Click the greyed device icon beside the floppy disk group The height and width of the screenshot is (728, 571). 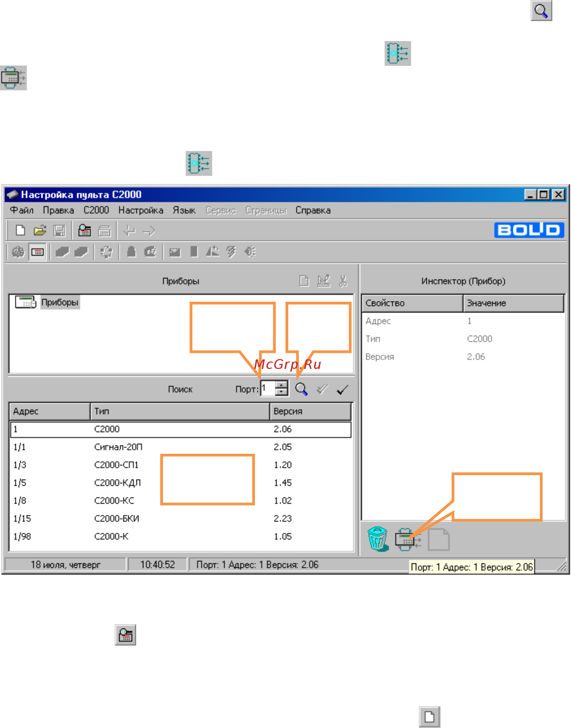coord(104,230)
